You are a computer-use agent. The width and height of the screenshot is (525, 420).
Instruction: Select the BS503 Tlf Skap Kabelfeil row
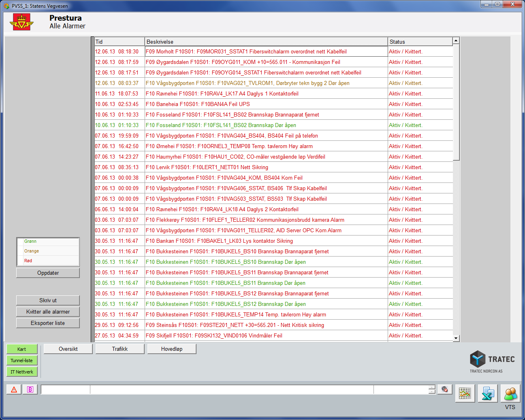[273, 199]
